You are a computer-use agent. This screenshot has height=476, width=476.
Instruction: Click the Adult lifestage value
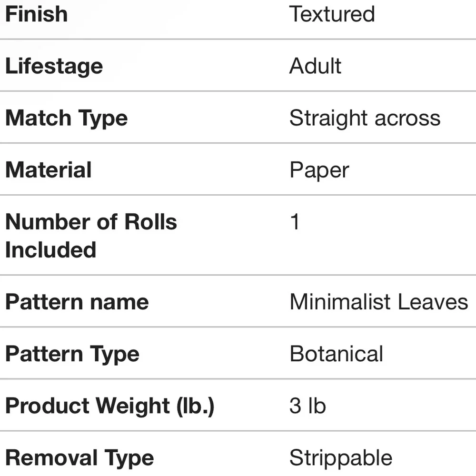pyautogui.click(x=316, y=66)
